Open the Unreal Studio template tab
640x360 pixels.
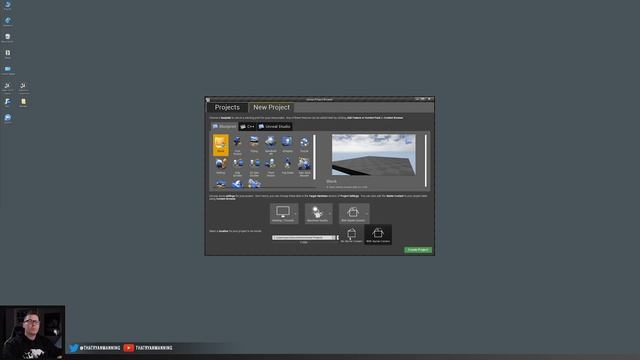pyautogui.click(x=274, y=127)
